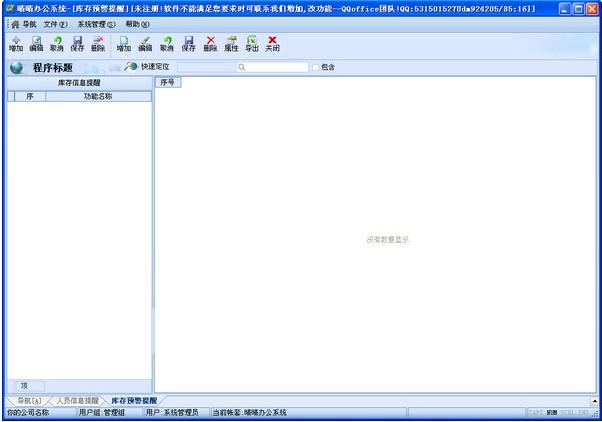Viewport: 602px width, 422px height.
Task: Click the 删除 (Delete) icon next to 属性
Action: coord(210,43)
